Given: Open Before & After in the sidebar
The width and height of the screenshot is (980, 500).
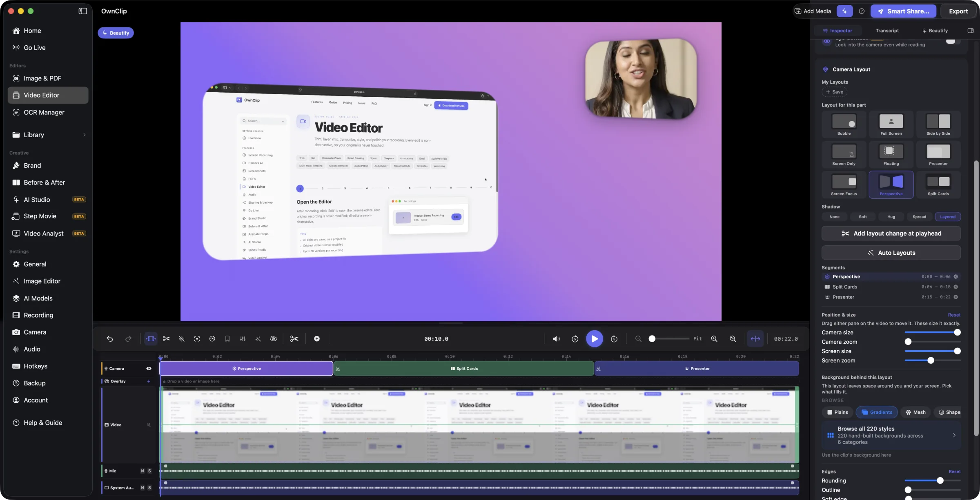Looking at the screenshot, I should coord(48,182).
